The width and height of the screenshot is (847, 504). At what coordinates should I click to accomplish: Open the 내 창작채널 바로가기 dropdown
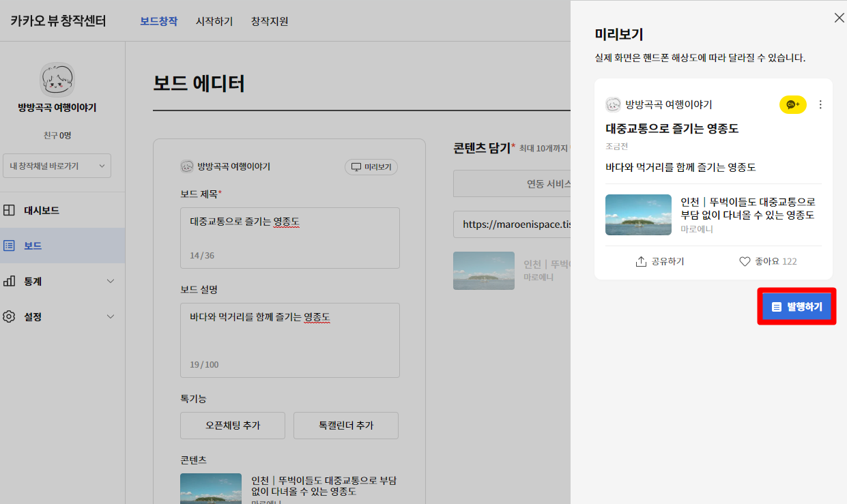click(57, 166)
